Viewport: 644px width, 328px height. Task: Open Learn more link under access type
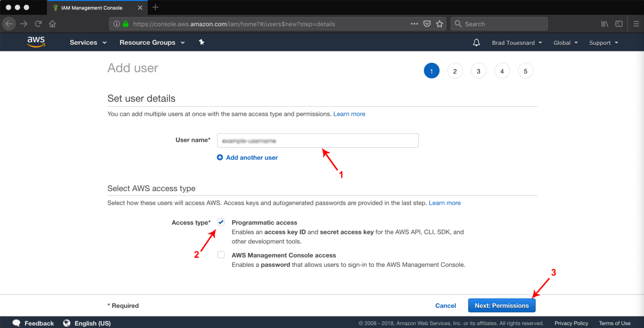tap(445, 203)
